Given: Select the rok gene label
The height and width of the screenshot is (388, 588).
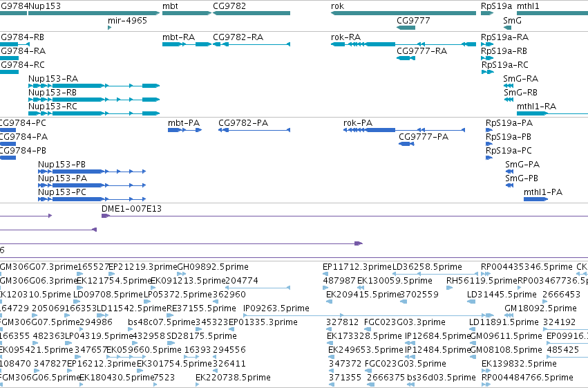Looking at the screenshot, I should point(337,6).
